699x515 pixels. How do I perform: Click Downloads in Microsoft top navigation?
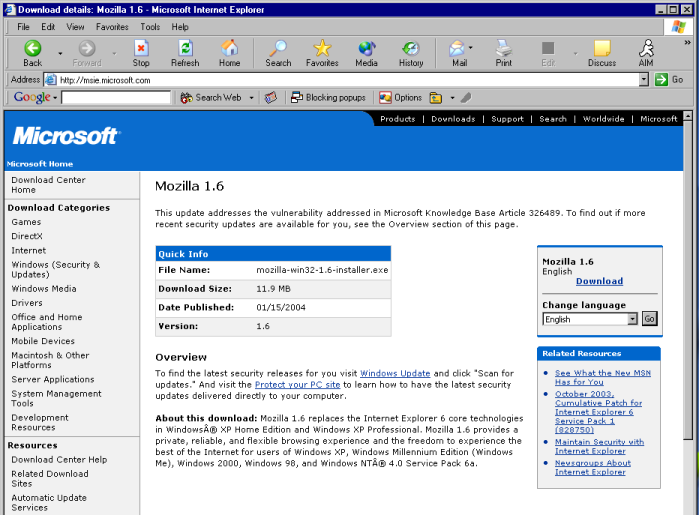pyautogui.click(x=453, y=119)
